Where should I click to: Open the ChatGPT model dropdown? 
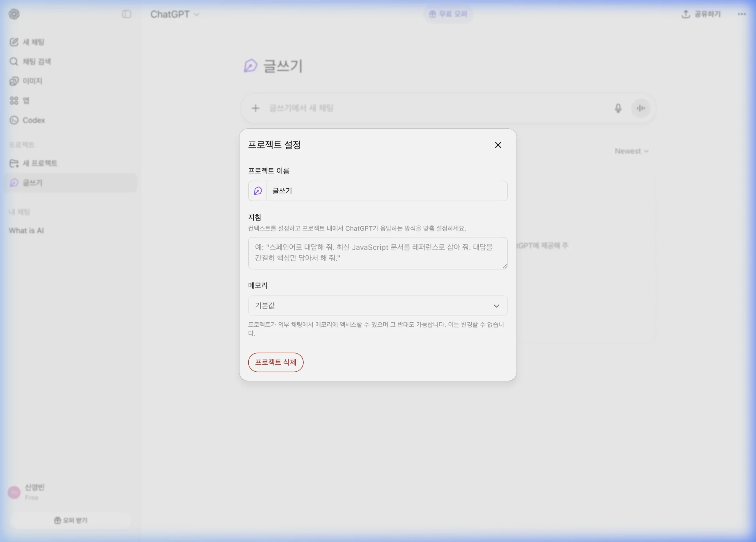(x=175, y=14)
